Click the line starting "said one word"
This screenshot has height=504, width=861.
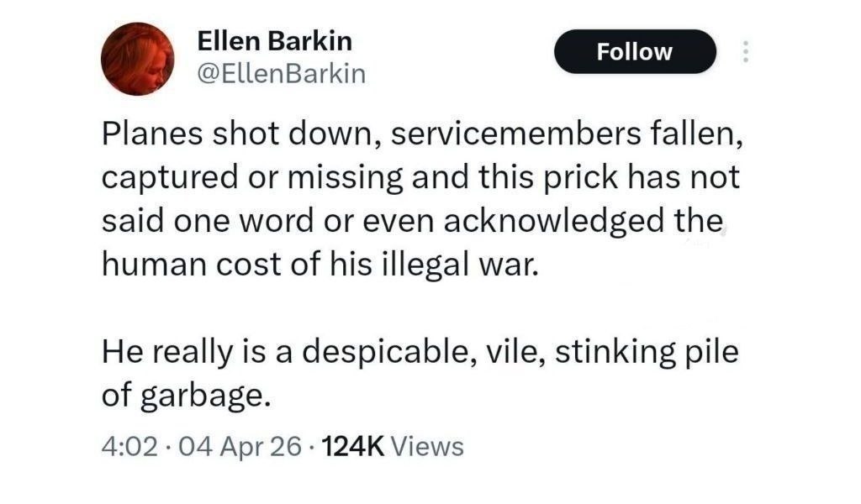tap(412, 222)
